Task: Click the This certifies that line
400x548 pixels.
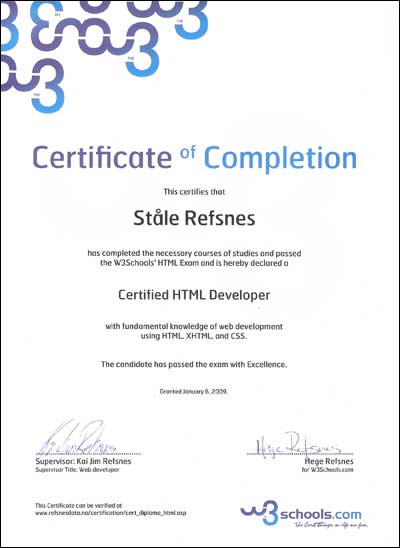Action: pyautogui.click(x=194, y=192)
